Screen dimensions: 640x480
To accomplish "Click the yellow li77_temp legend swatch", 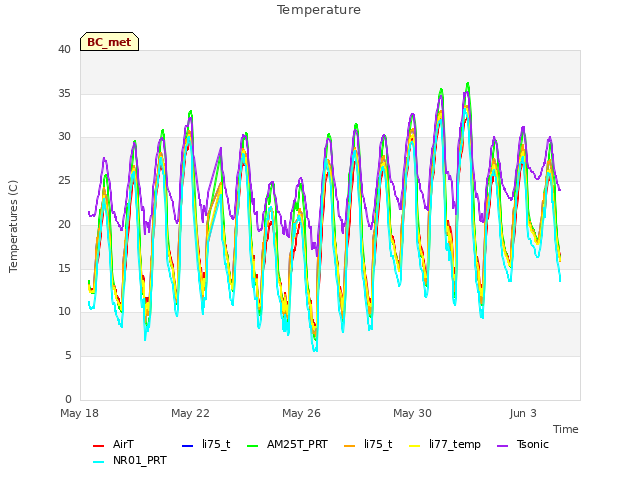I will click(415, 446).
